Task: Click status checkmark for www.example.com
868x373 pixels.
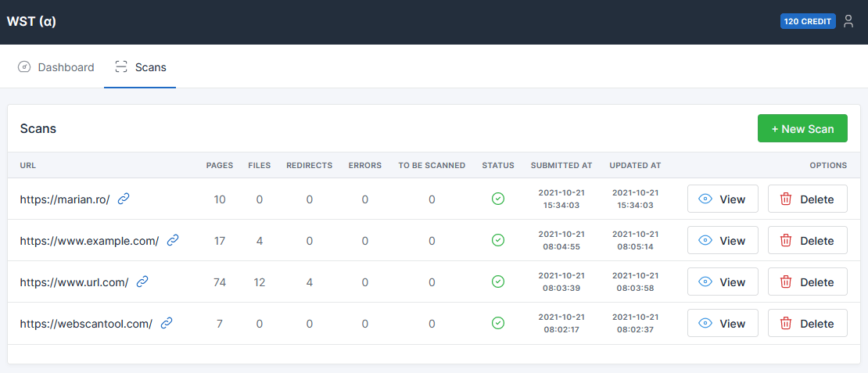Action: pyautogui.click(x=497, y=240)
